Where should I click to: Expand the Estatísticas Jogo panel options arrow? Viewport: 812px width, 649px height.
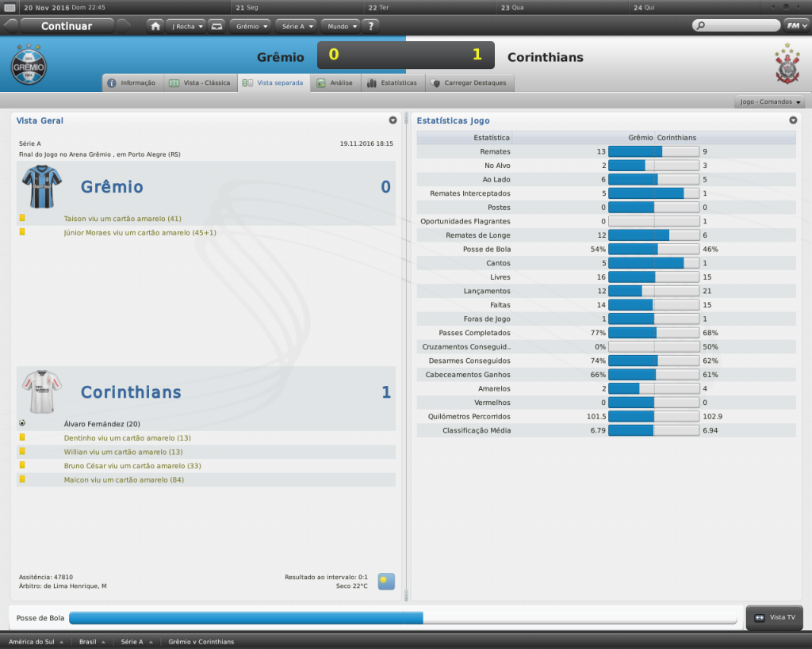tap(793, 120)
